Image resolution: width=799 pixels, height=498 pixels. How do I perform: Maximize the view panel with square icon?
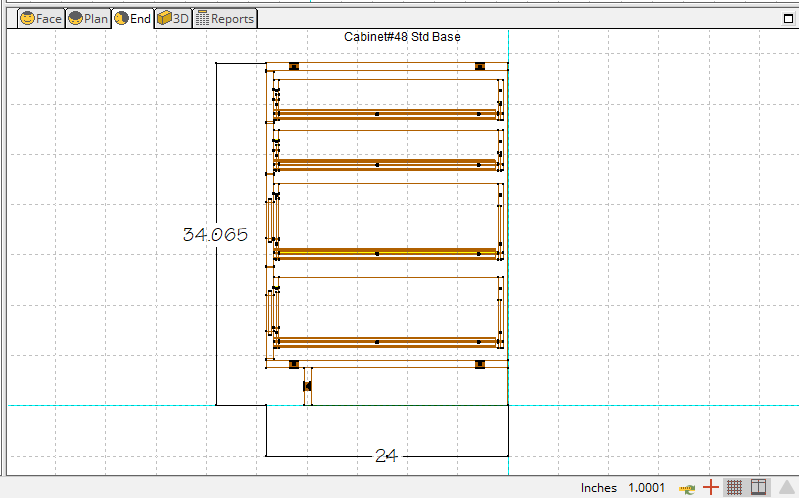[x=788, y=19]
